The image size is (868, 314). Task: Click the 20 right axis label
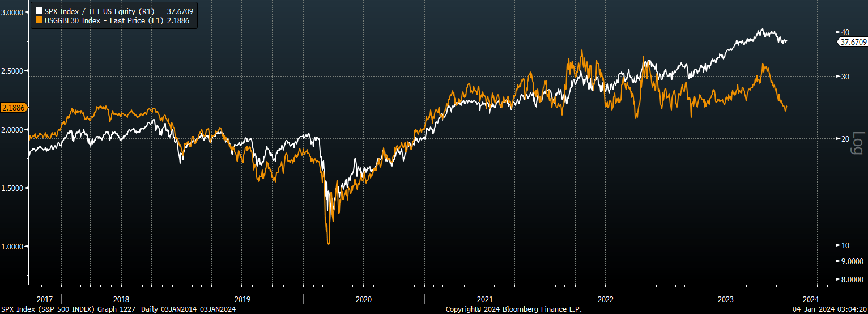(x=845, y=139)
